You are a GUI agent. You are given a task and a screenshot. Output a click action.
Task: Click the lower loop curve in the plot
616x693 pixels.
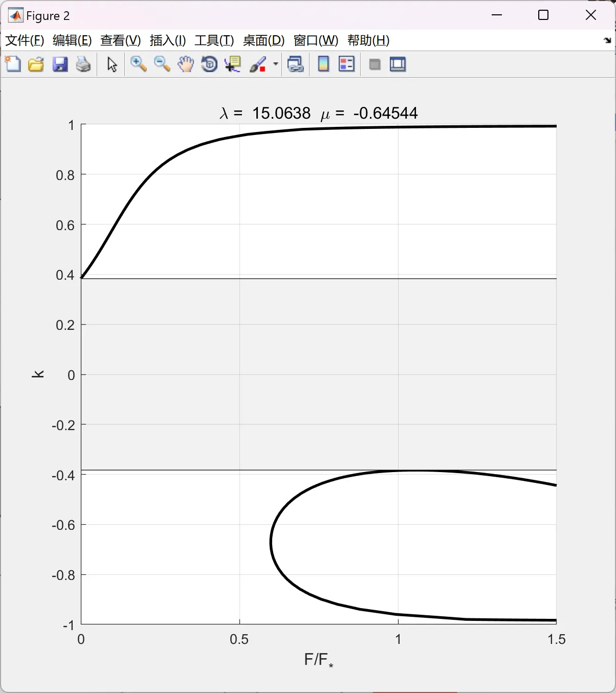coord(271,542)
